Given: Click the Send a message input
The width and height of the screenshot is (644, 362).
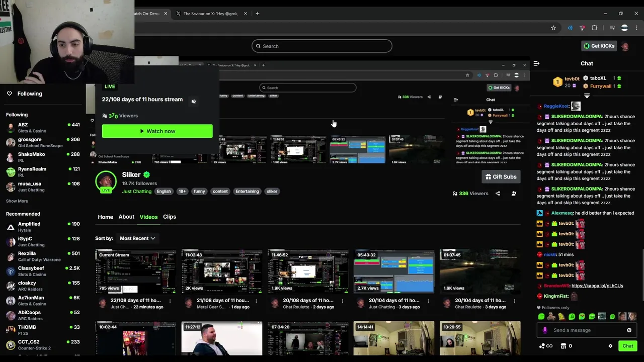Looking at the screenshot, I should click(586, 330).
